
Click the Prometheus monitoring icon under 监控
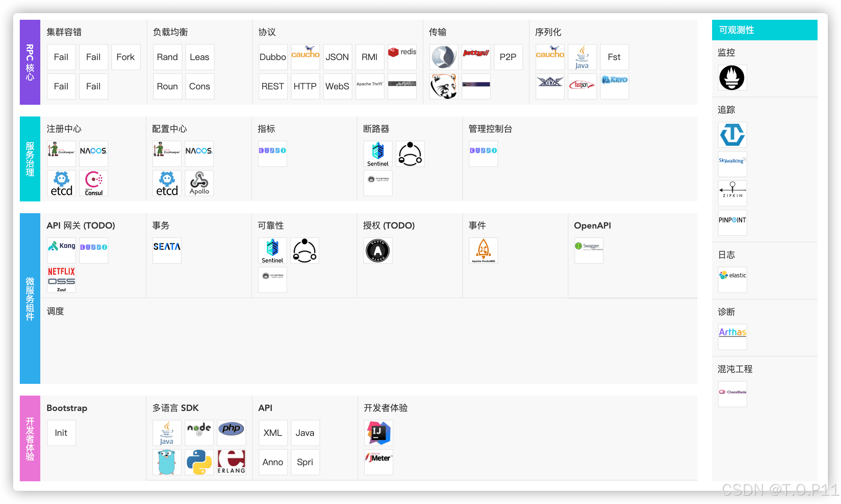click(x=732, y=78)
